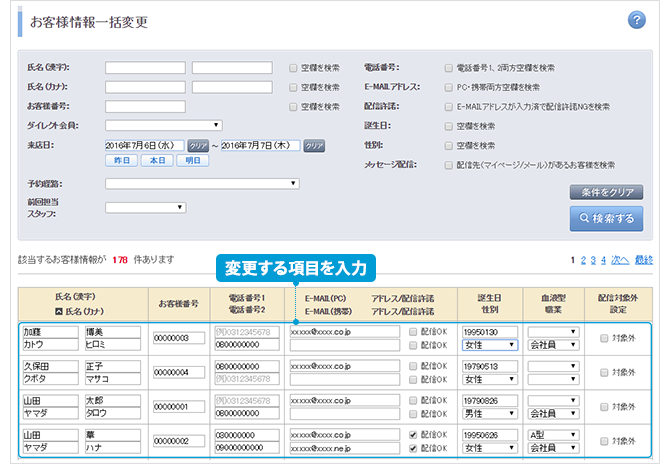Check 電話番号1、2両方空欄を検索 option
Image resolution: width=670 pixels, height=464 pixels.
[x=448, y=68]
